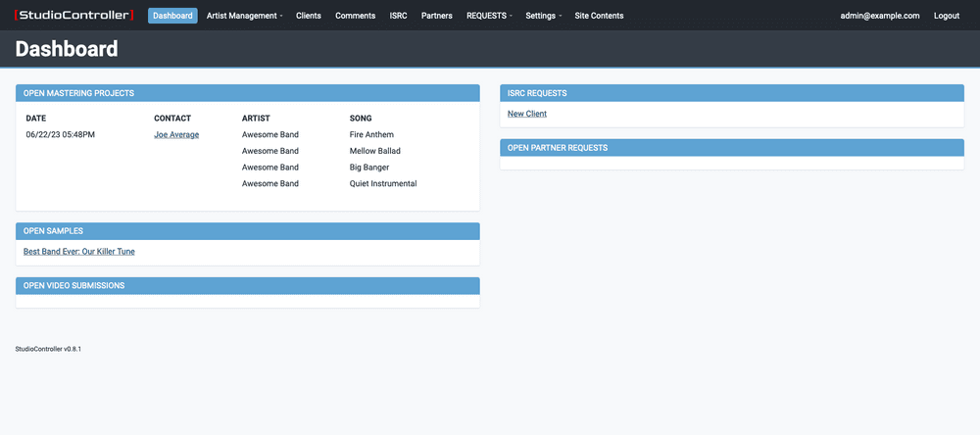Expand the REQUESTS dropdown menu
The height and width of the screenshot is (435, 980).
point(489,16)
